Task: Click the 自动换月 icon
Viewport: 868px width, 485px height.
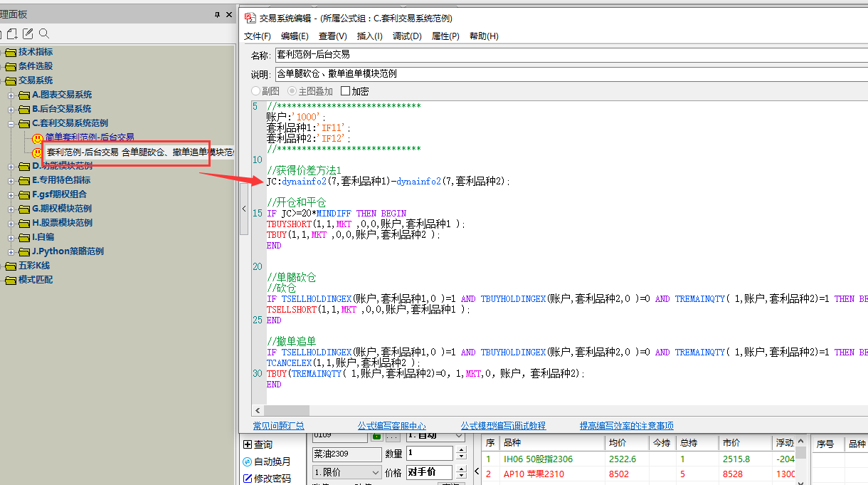Action: tap(248, 461)
